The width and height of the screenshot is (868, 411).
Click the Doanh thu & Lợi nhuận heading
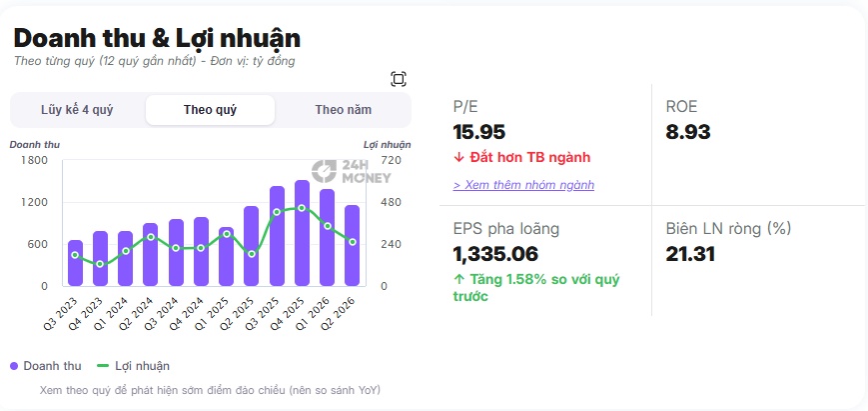pos(157,38)
